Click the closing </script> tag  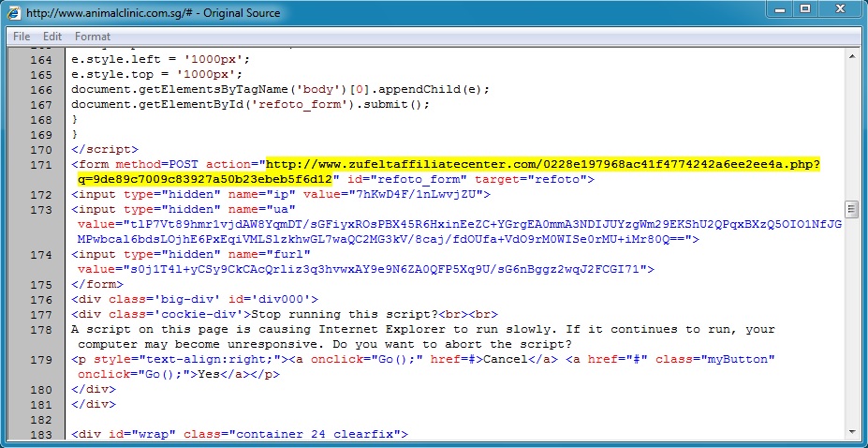coord(105,150)
